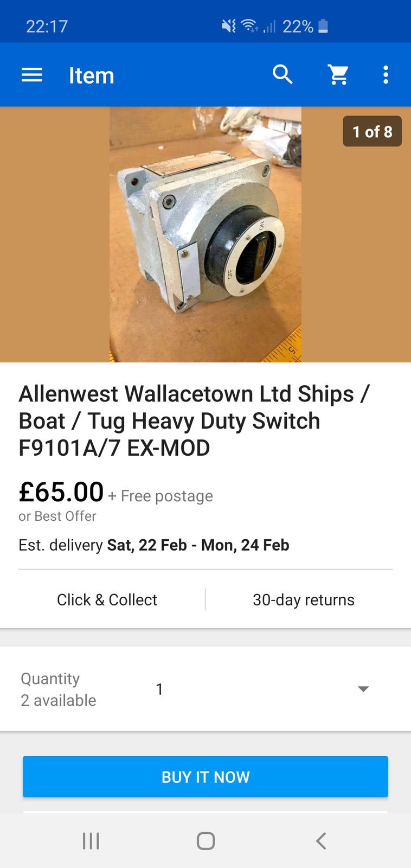This screenshot has height=868, width=411.
Task: Tap the battery status icon
Action: coord(323,26)
